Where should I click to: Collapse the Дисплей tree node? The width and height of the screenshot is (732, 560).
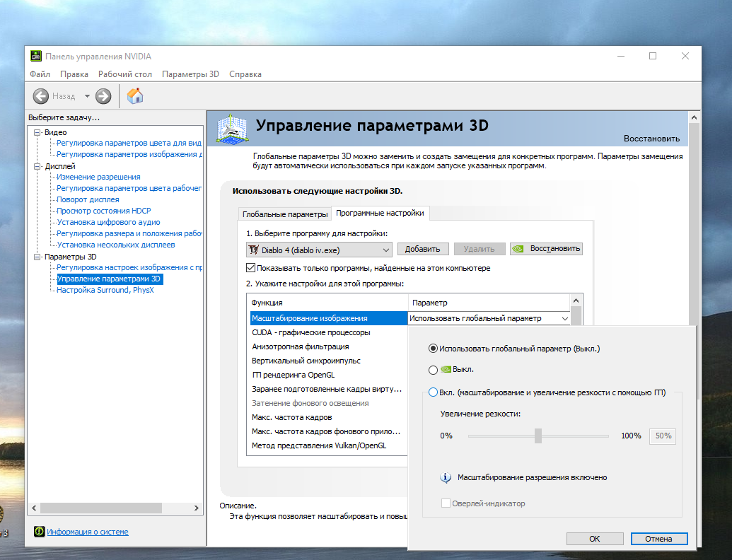point(37,166)
